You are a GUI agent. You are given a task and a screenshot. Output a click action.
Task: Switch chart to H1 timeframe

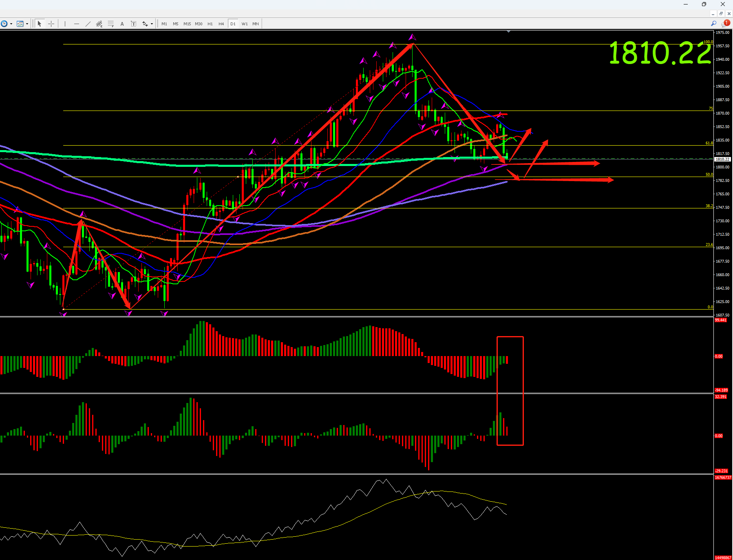point(210,24)
